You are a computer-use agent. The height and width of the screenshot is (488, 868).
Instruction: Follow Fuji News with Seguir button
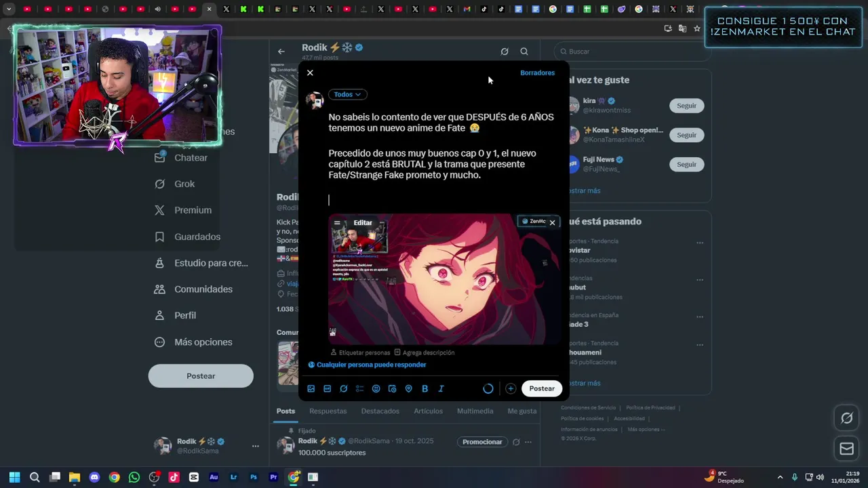(686, 164)
